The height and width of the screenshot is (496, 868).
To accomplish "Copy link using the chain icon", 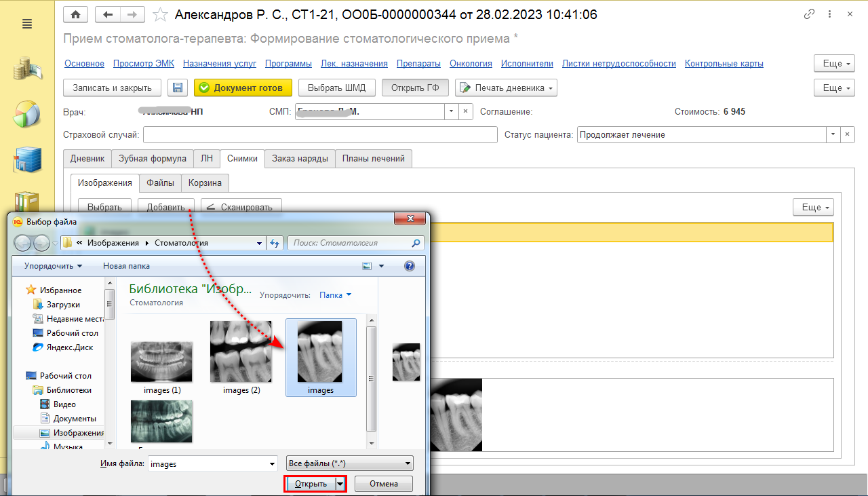I will point(808,14).
